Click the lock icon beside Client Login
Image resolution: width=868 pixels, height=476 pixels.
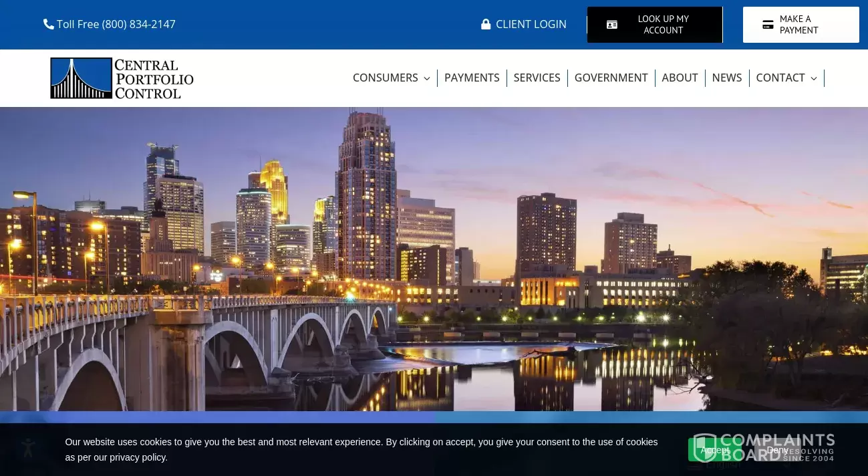(x=486, y=24)
